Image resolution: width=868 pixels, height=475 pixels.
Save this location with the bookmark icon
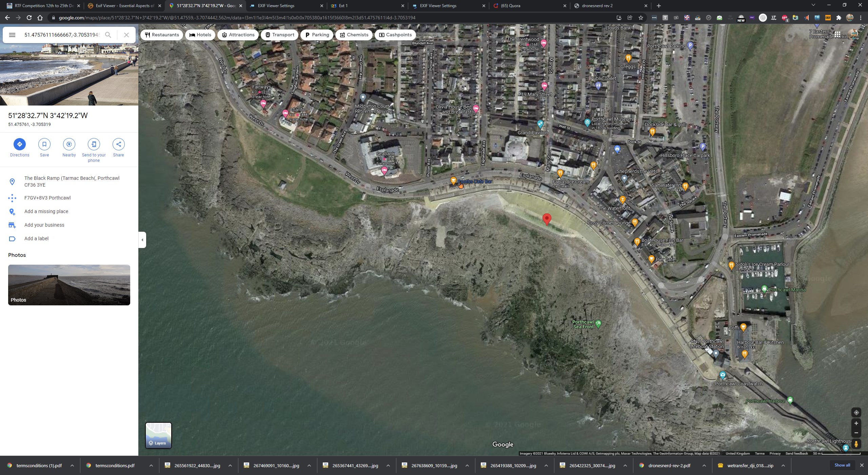coord(44,144)
